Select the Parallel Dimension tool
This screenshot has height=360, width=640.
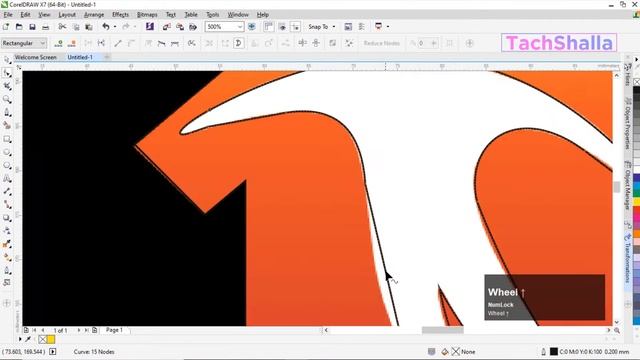pyautogui.click(x=7, y=191)
